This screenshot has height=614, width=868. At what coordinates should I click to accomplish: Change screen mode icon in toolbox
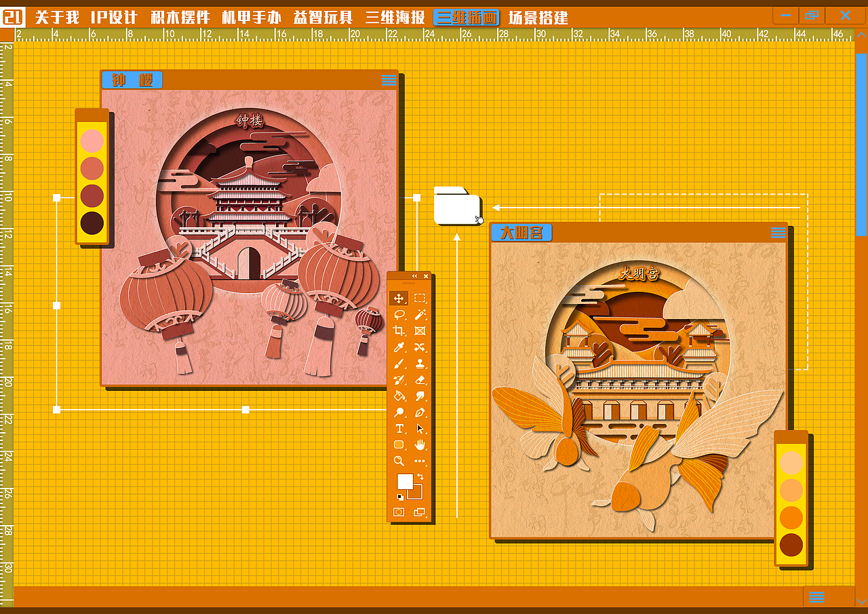419,512
